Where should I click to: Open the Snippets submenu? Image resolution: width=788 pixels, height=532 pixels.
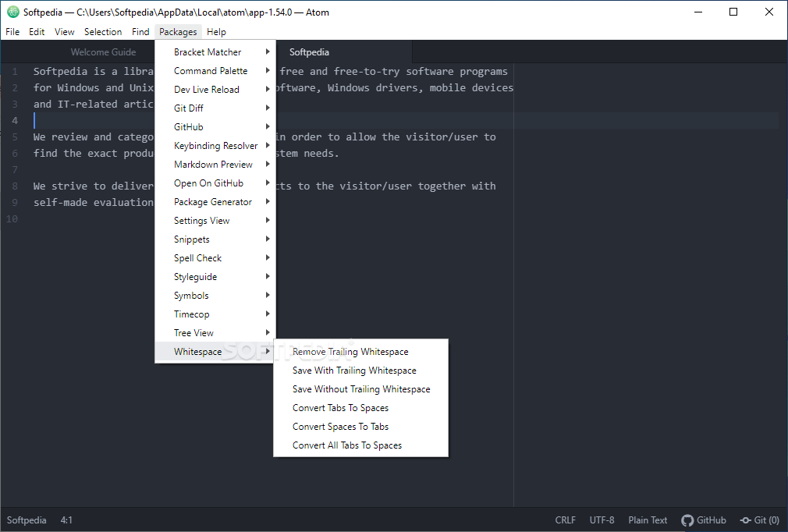point(215,239)
